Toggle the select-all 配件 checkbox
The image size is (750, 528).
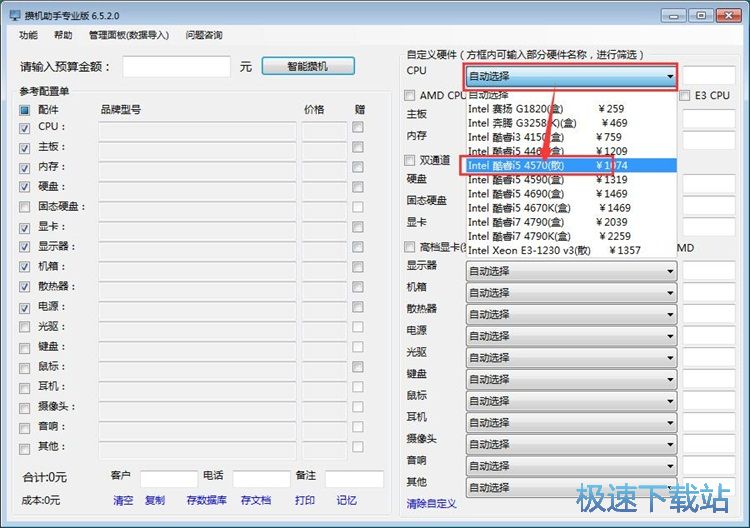[24, 110]
